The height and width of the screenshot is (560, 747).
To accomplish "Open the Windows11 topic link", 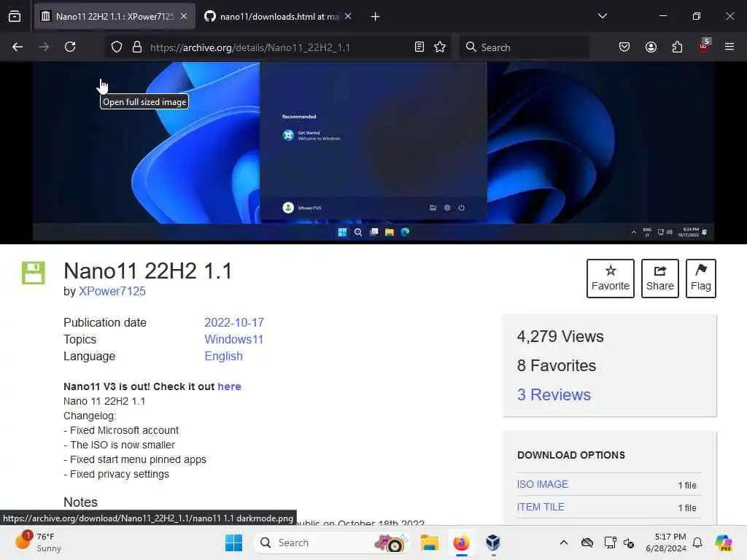I will pos(234,340).
